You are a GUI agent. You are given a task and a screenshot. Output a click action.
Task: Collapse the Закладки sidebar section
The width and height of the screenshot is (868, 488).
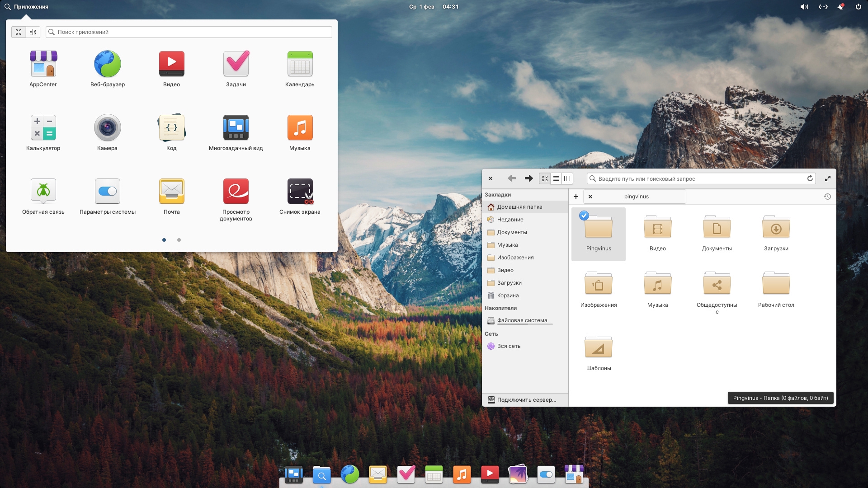(x=498, y=195)
